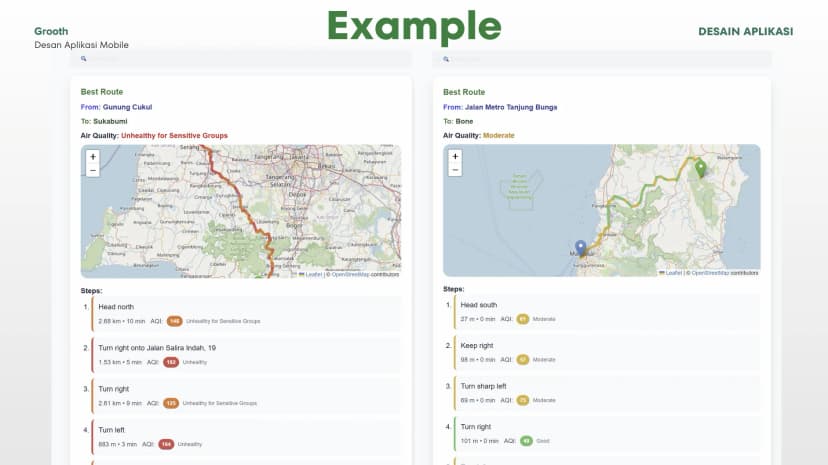
Task: Click the 'Best Route' heading above Gunung Cukul
Action: pos(102,92)
